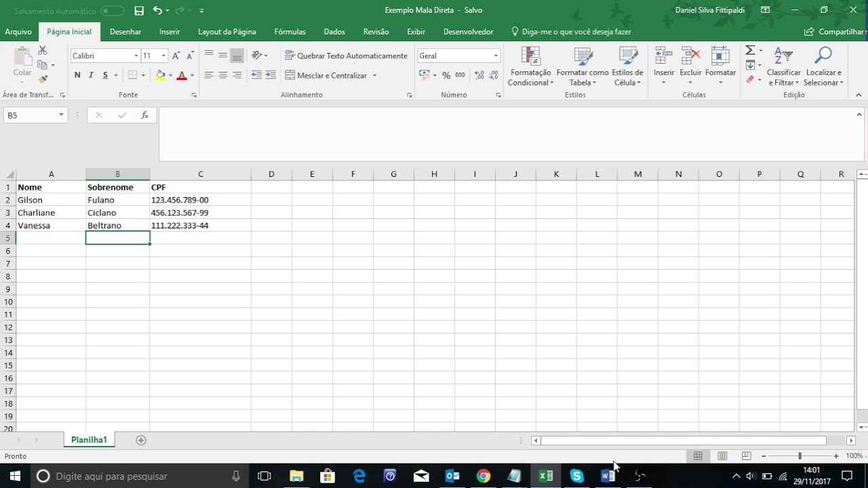868x488 pixels.
Task: Open Formatação Condicional menu
Action: (x=531, y=66)
